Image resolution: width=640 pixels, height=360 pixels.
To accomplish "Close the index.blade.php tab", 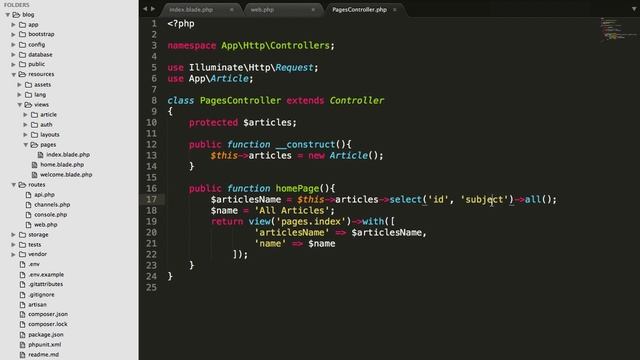I will 231,9.
